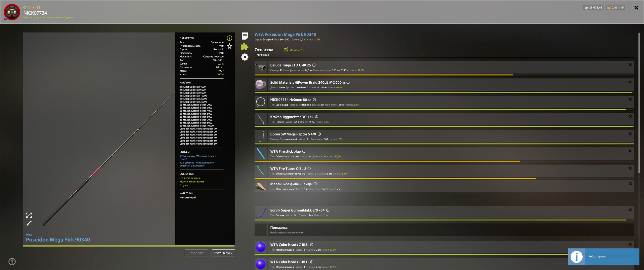This screenshot has width=644, height=270.
Task: Expand the rod image to fullscreen
Action: [x=29, y=215]
